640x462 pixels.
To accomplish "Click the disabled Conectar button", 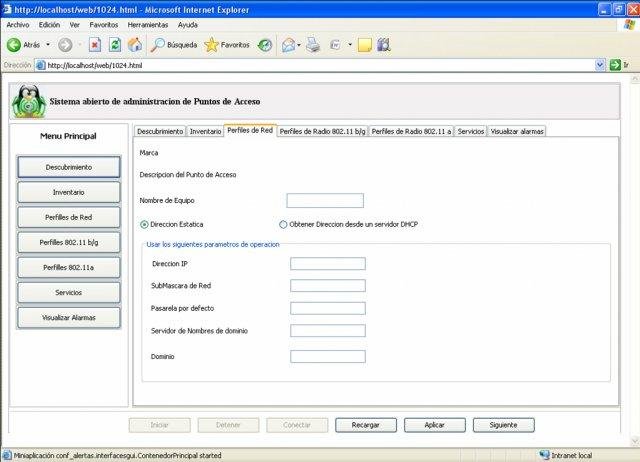I will point(297,425).
